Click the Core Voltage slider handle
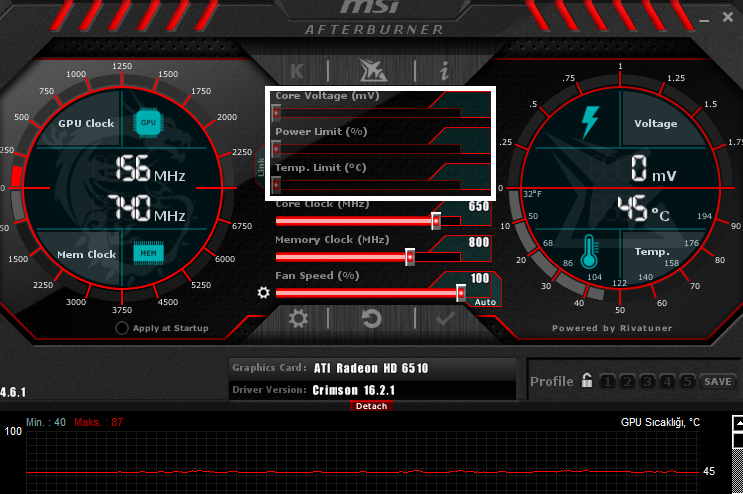Viewport: 743px width, 494px height. coord(276,113)
